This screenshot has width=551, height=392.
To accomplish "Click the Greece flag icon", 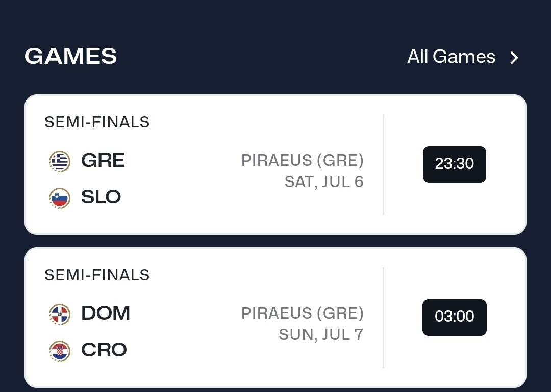I will pos(60,161).
